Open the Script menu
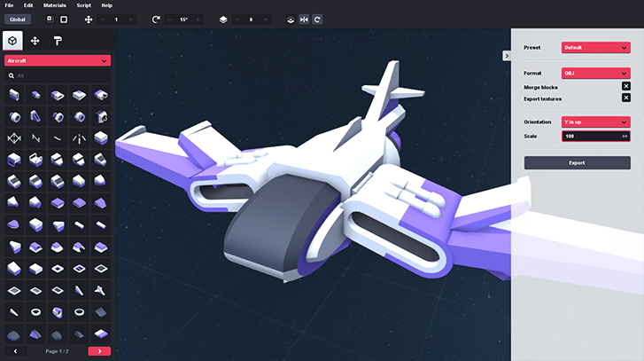 click(x=84, y=5)
